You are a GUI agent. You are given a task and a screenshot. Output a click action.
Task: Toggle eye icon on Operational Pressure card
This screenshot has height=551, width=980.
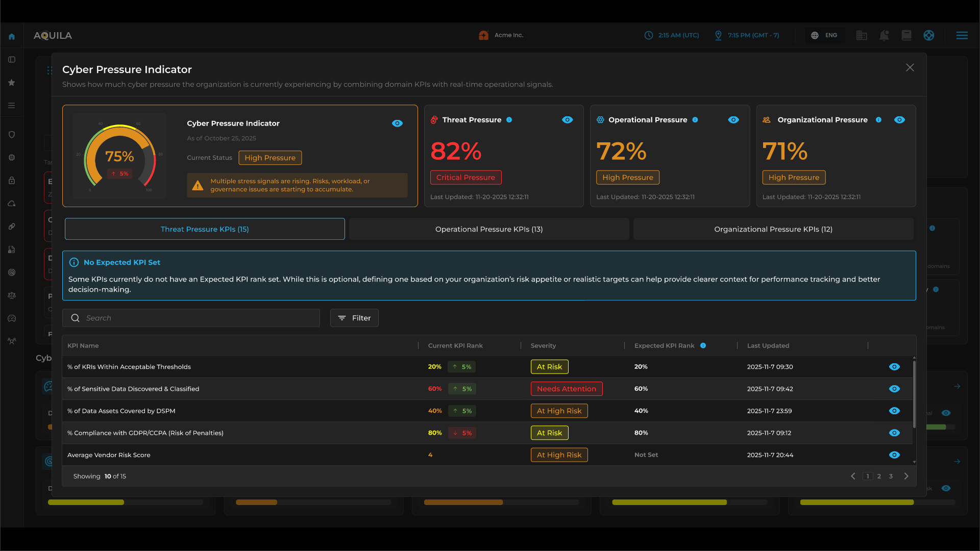tap(733, 120)
